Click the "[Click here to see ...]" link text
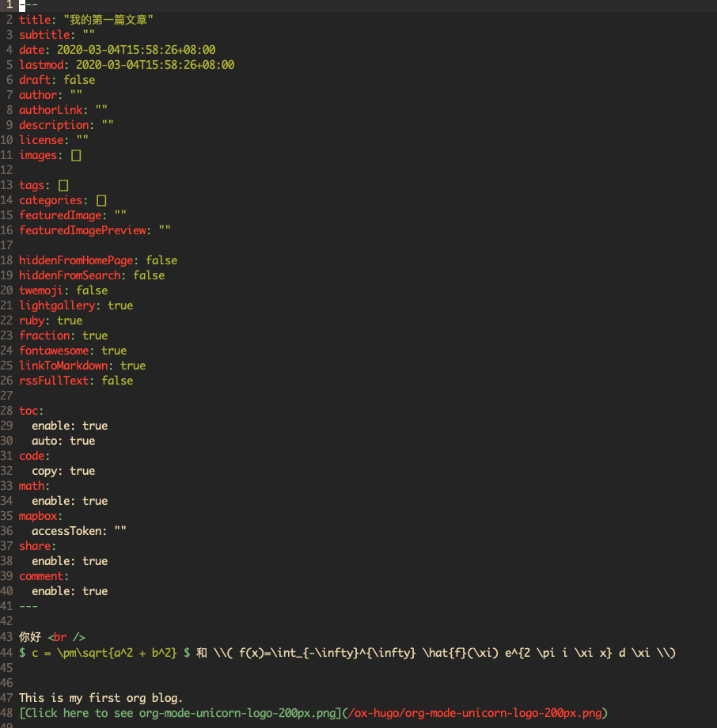Image resolution: width=717 pixels, height=728 pixels. 180,713
